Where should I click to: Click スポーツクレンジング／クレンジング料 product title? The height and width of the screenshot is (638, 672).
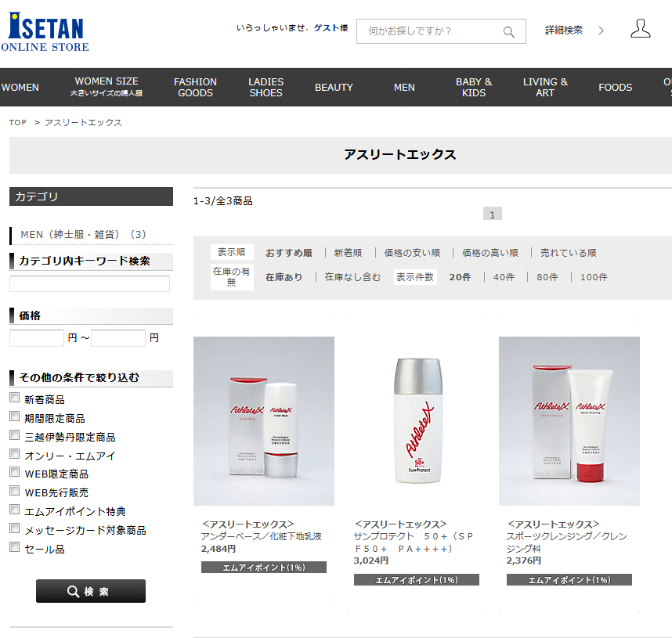566,542
